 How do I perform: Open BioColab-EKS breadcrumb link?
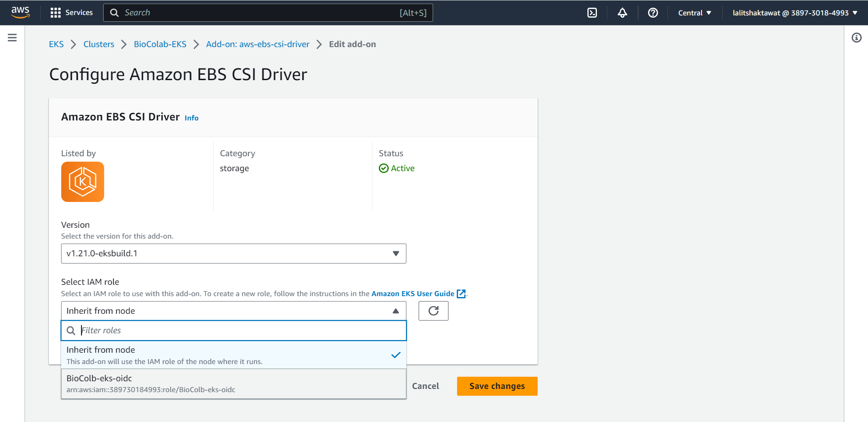[x=160, y=44]
